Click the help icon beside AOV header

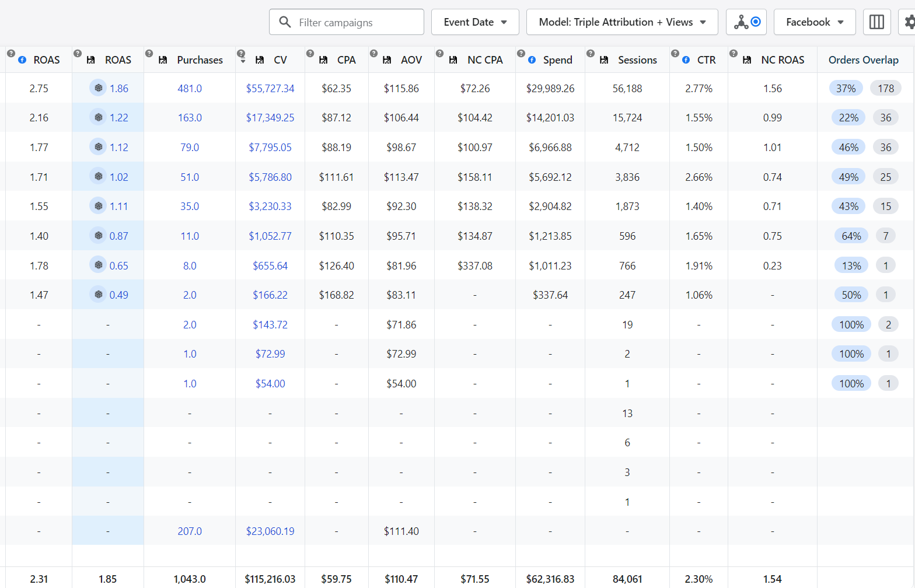tap(373, 53)
